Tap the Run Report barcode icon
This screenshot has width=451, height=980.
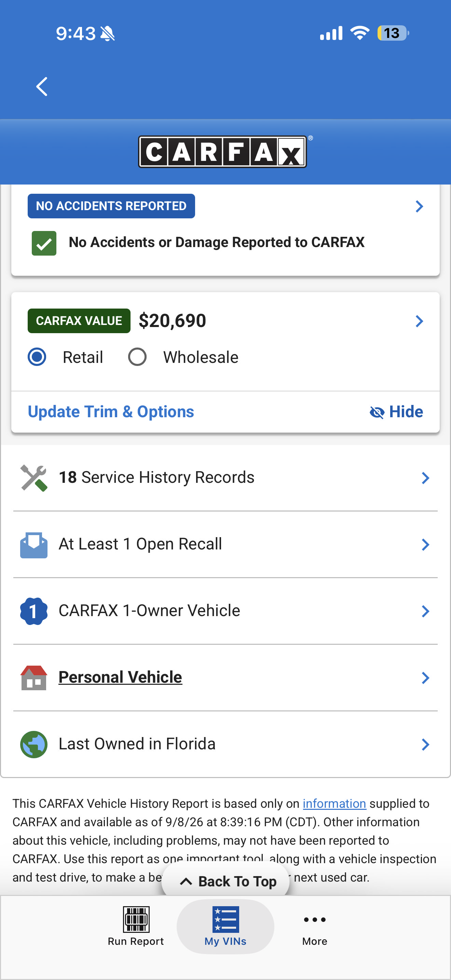click(136, 919)
